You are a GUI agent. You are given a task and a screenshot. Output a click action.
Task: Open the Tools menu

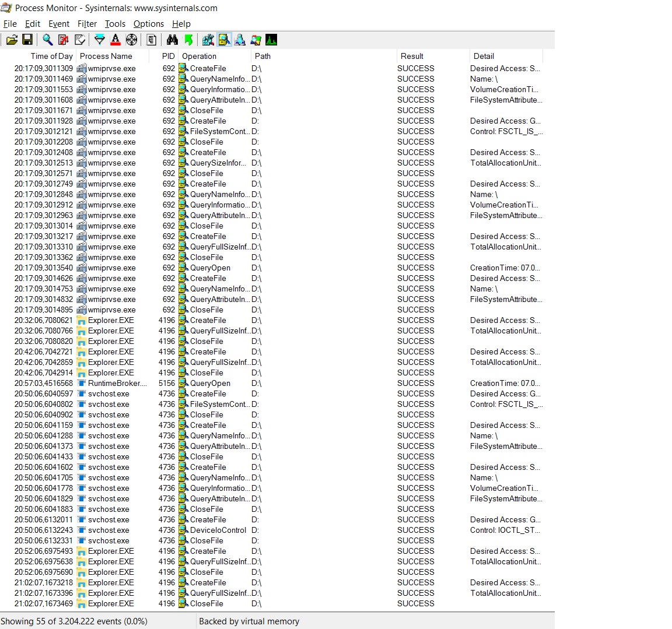click(x=116, y=24)
